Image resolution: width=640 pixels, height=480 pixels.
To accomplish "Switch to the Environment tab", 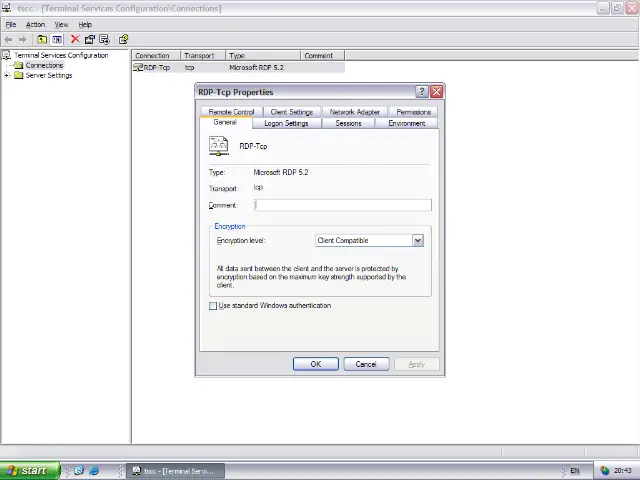I will coord(407,123).
